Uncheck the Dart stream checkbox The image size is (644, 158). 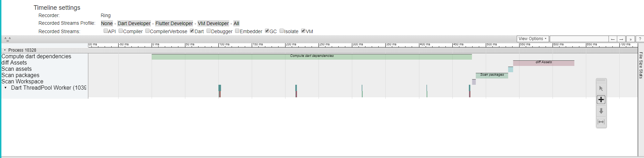tap(192, 31)
